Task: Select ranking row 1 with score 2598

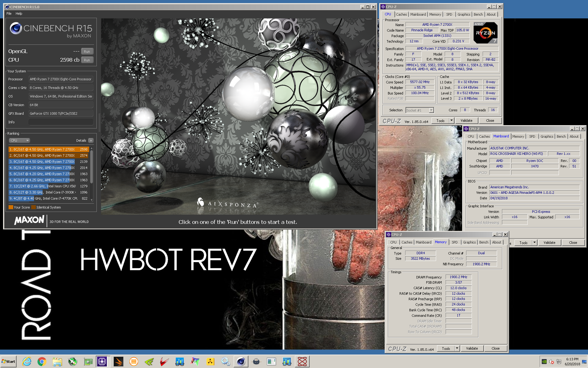Action: click(48, 149)
